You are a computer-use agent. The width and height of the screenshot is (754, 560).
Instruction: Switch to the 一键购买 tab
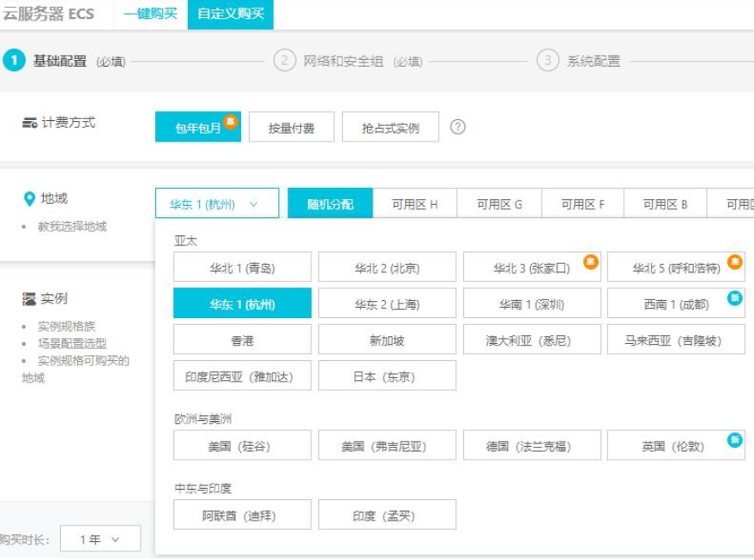click(150, 14)
